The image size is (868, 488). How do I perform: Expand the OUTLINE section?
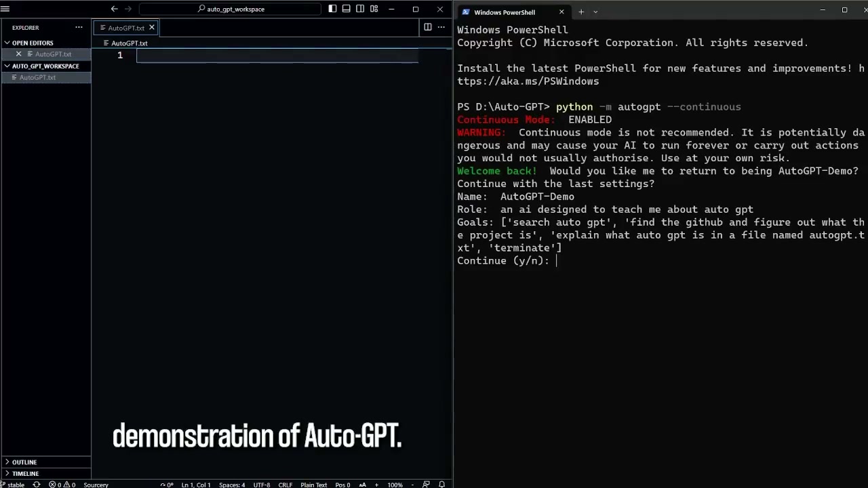pos(45,462)
